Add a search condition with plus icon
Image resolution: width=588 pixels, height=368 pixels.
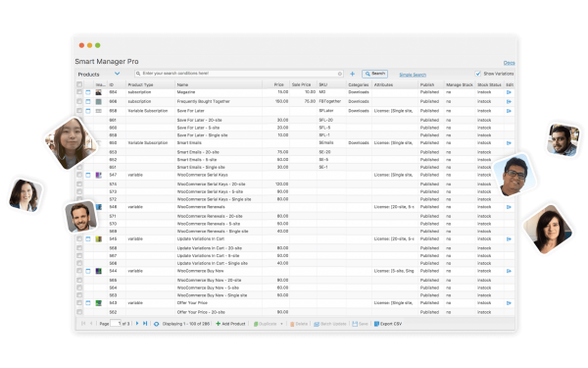[x=352, y=74]
